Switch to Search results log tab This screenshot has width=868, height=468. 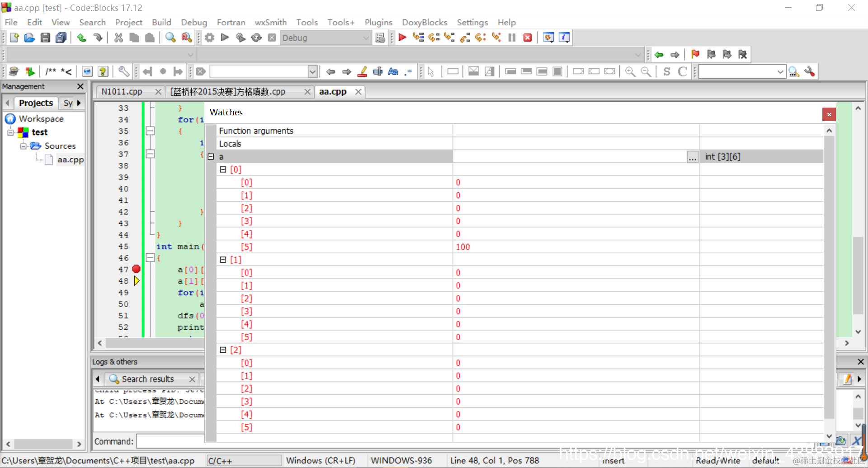pyautogui.click(x=147, y=379)
